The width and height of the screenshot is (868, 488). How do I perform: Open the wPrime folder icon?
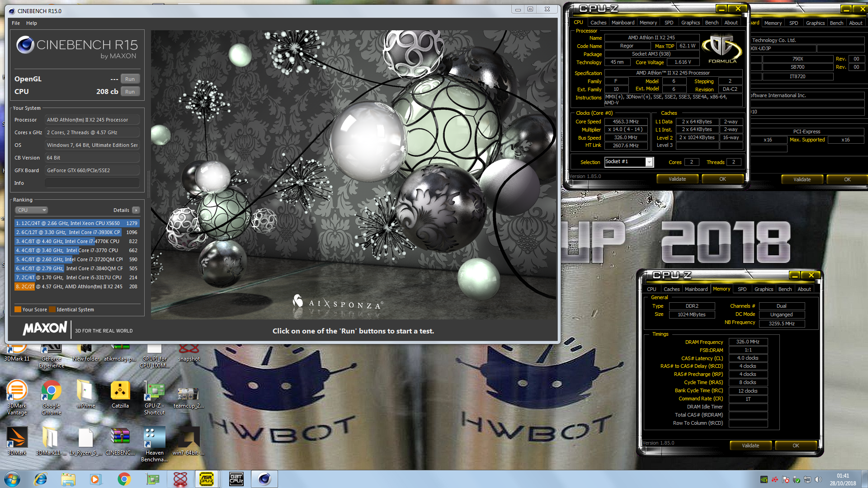pyautogui.click(x=86, y=394)
